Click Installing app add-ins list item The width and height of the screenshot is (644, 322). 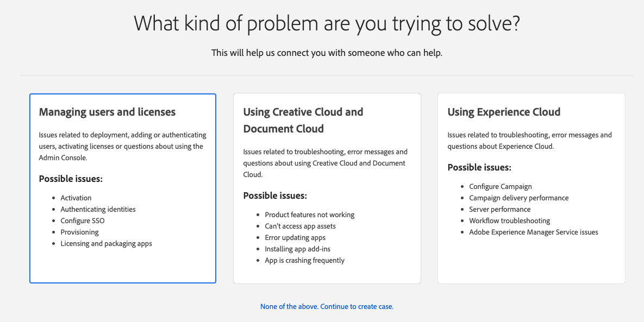[297, 249]
